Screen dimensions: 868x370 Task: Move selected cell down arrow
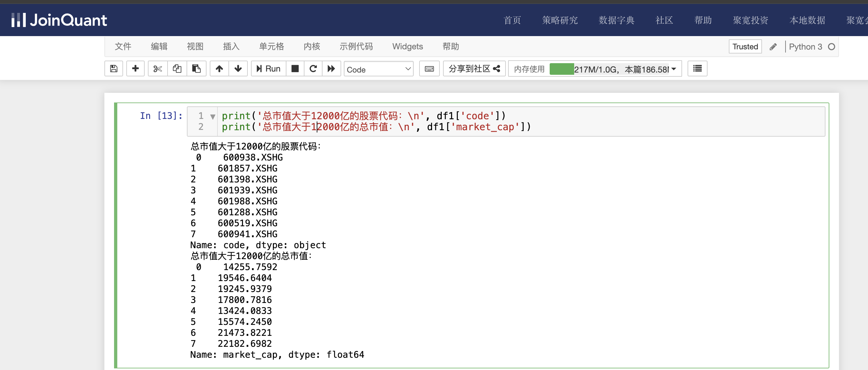[238, 69]
